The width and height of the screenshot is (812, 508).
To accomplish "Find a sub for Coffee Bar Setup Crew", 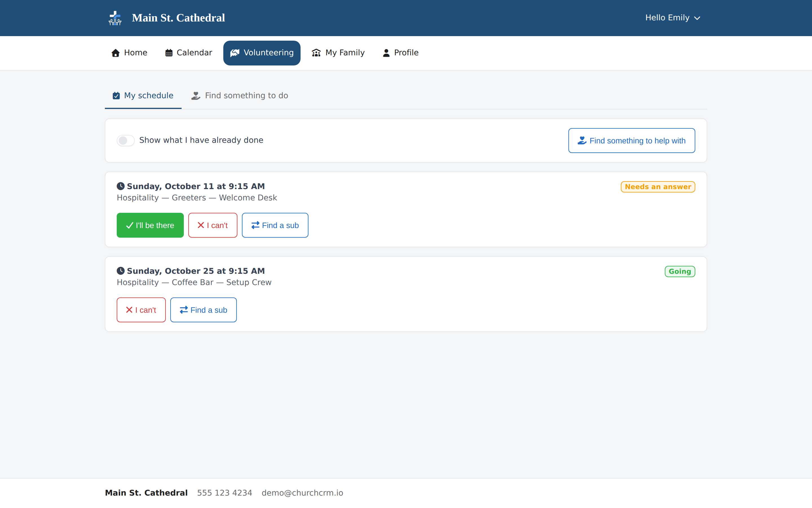I will point(203,310).
